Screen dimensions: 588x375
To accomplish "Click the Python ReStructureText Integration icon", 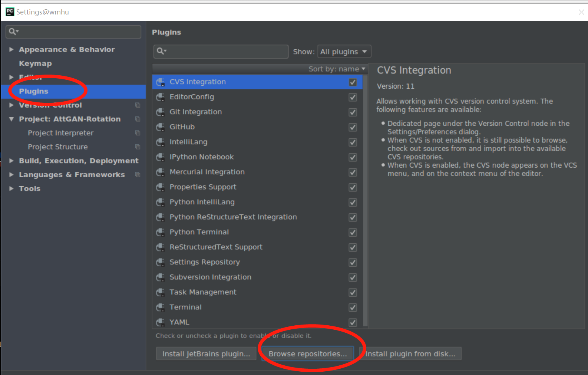I will (x=161, y=217).
